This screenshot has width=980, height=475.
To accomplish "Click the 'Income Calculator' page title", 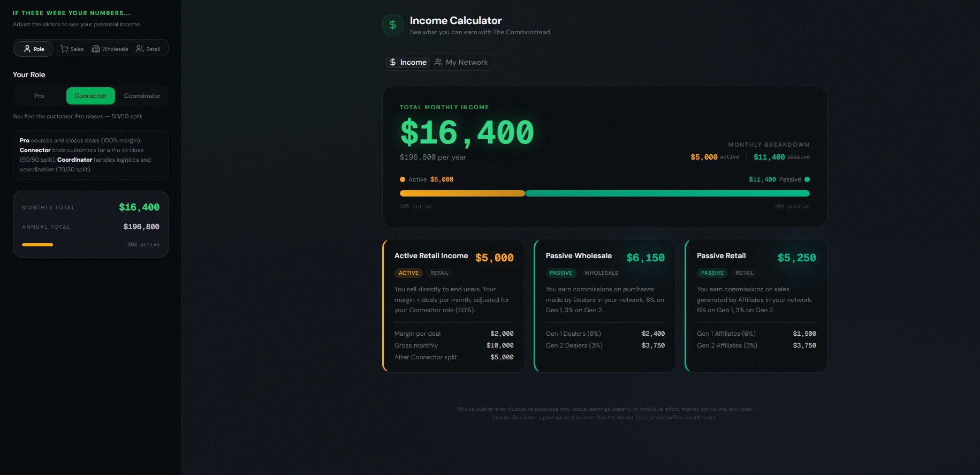I will [x=456, y=20].
